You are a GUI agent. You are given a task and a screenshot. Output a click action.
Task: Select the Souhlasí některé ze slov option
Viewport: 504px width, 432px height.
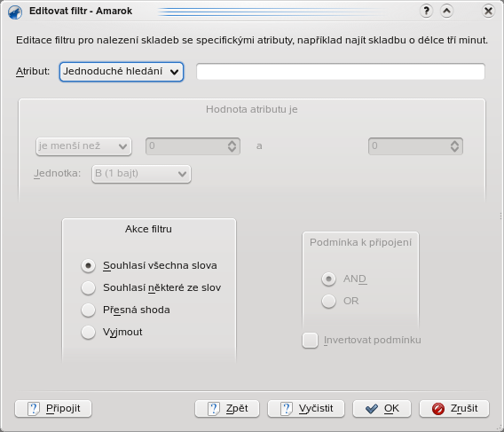tap(88, 288)
